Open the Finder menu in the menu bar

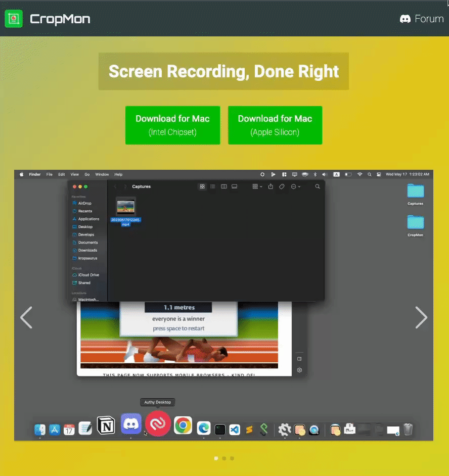pyautogui.click(x=34, y=174)
